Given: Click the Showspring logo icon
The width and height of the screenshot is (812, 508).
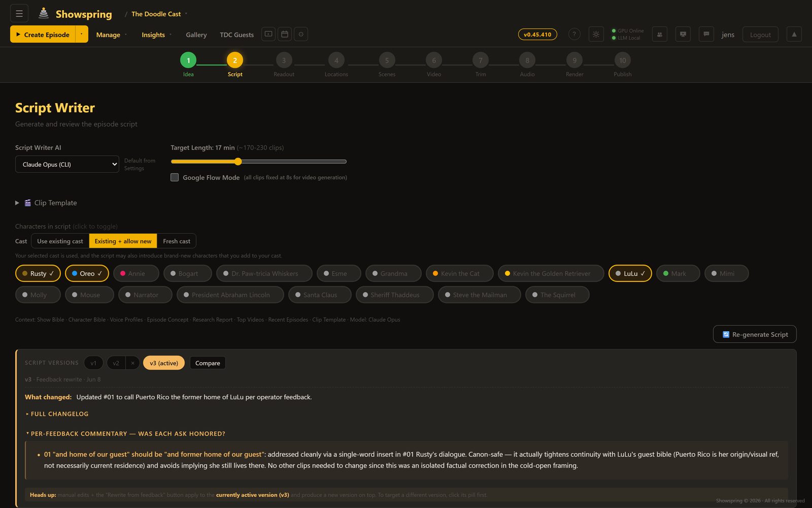Looking at the screenshot, I should (x=44, y=14).
